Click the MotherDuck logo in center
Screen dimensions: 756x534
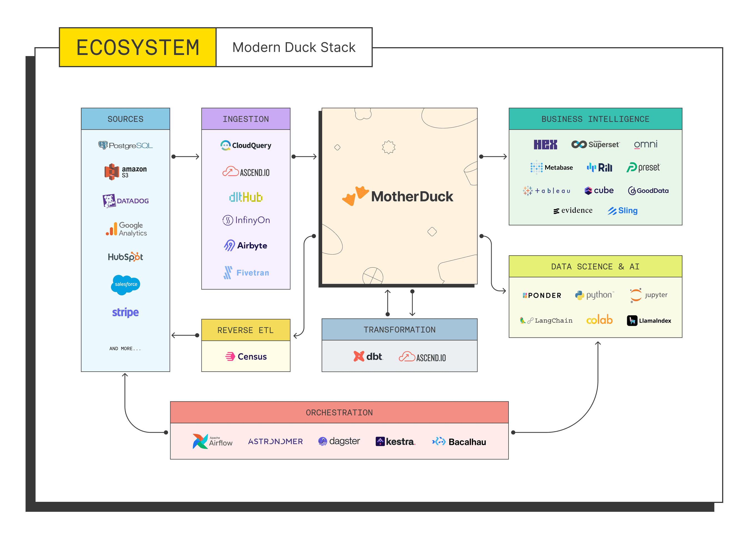[x=397, y=196]
